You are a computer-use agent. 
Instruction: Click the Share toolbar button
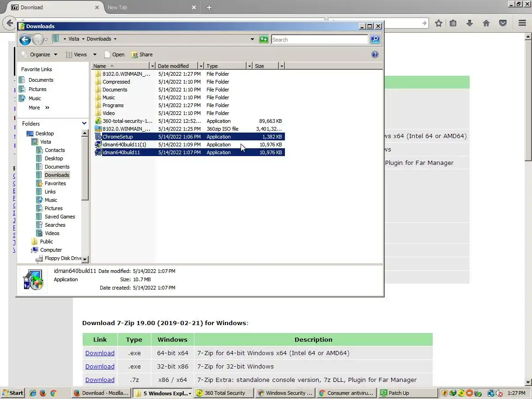142,54
